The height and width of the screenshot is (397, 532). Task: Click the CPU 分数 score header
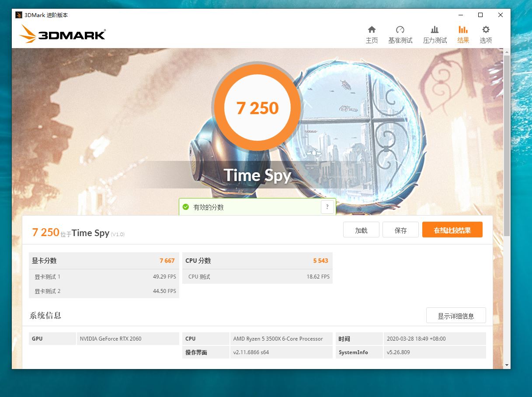257,261
